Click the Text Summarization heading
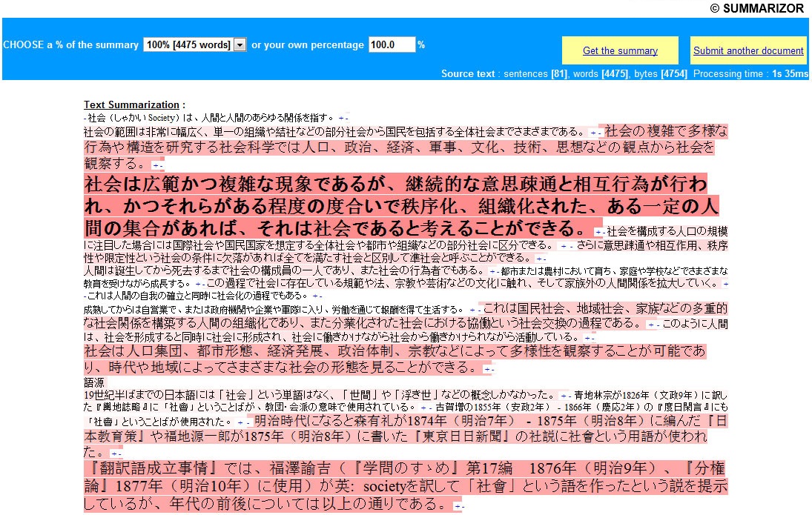This screenshot has width=812, height=515. point(131,104)
